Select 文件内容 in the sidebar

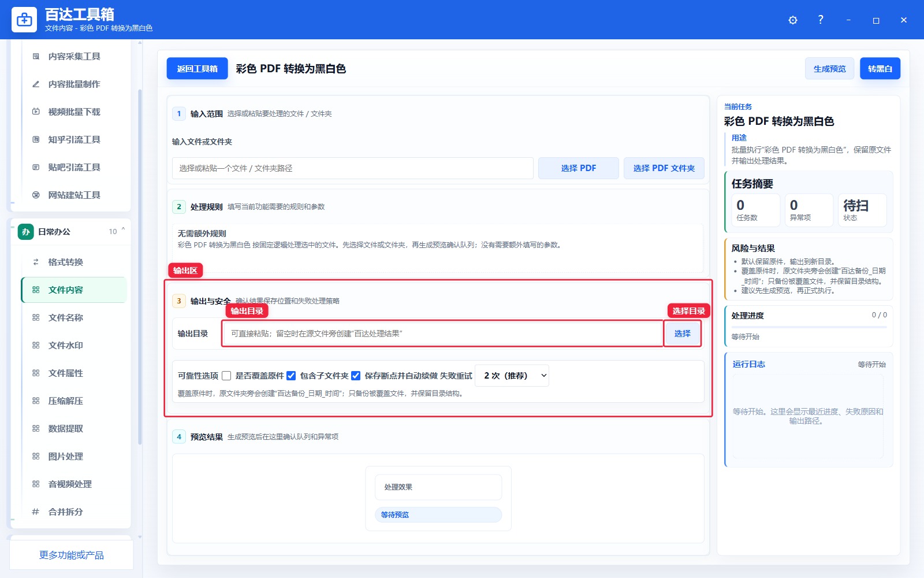tap(74, 290)
